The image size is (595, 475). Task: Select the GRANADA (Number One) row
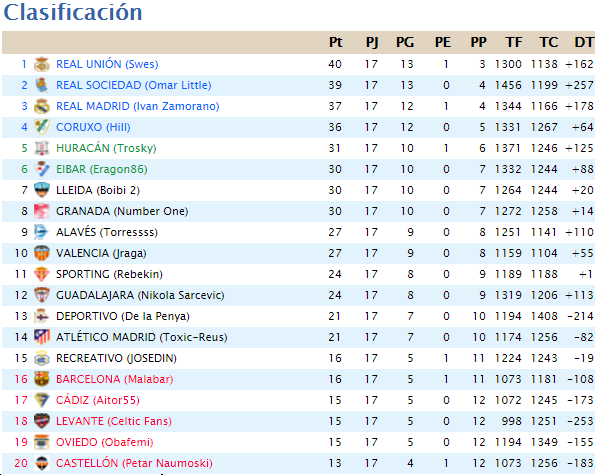tap(298, 211)
